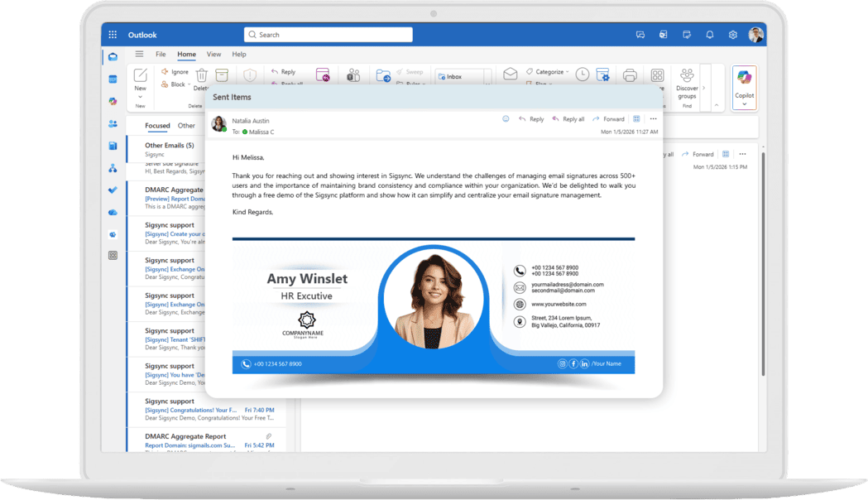
Task: Open the app launcher waffle icon
Action: click(x=113, y=34)
